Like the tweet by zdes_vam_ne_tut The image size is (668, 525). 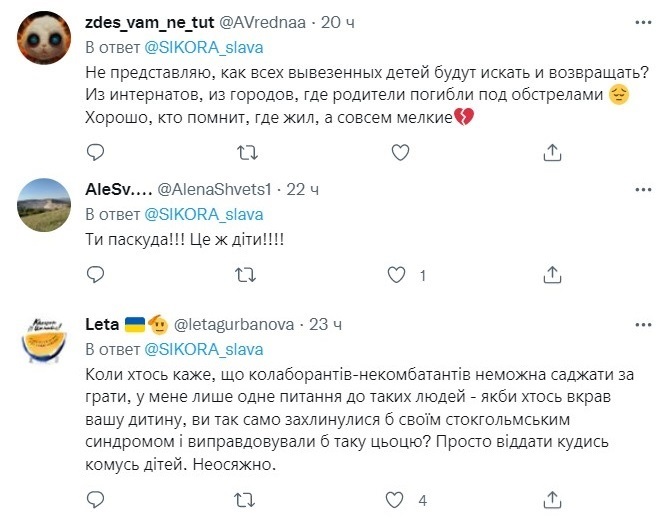click(400, 152)
